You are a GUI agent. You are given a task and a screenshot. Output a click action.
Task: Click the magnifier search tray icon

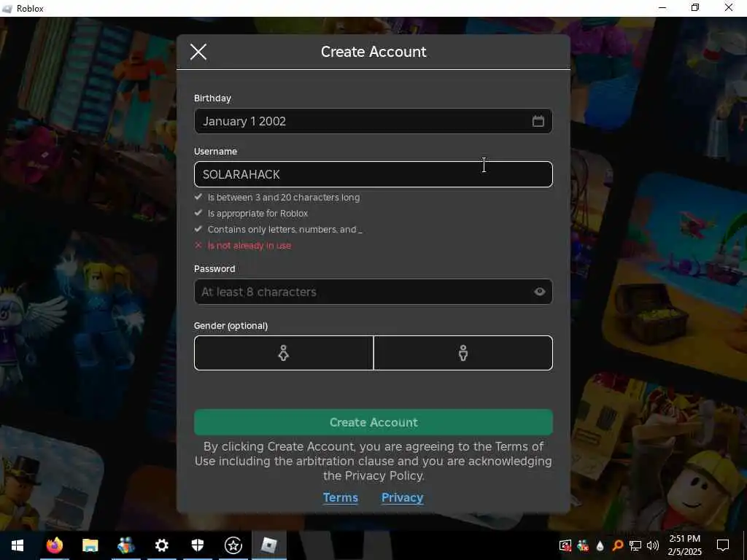point(617,545)
